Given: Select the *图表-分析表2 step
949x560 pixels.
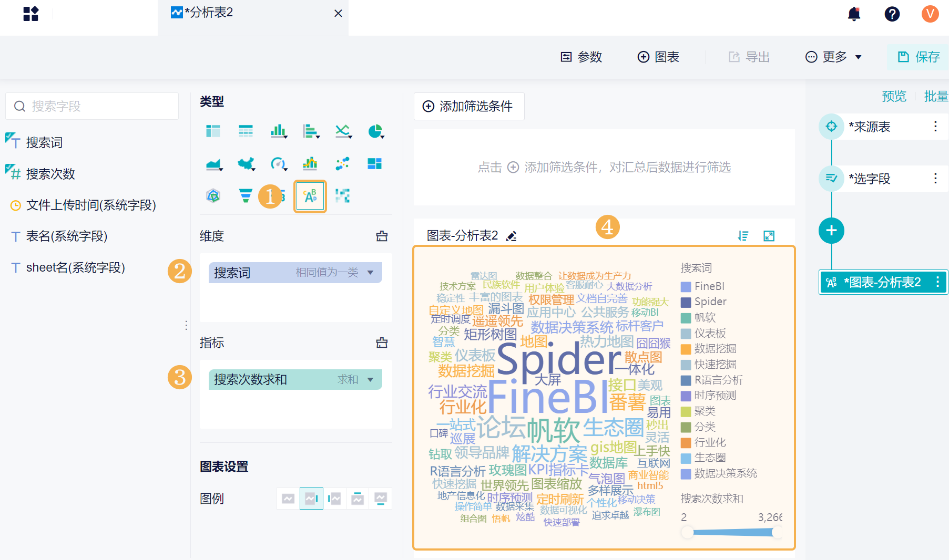Looking at the screenshot, I should pyautogui.click(x=883, y=283).
